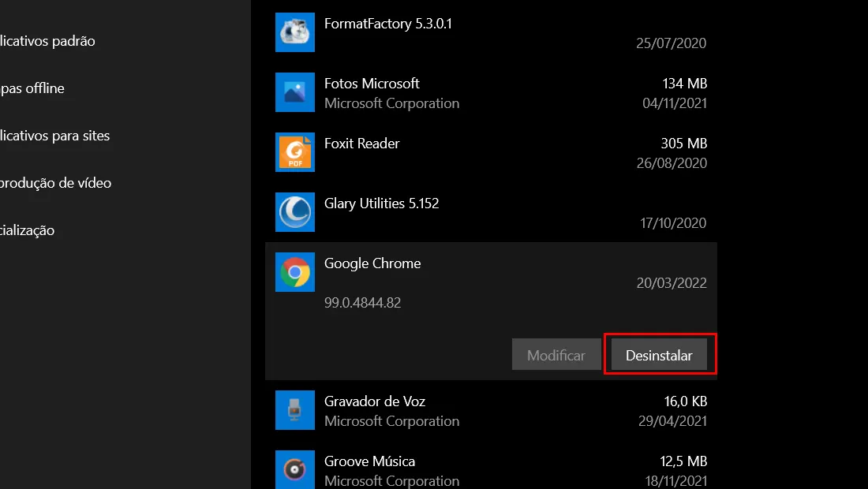This screenshot has height=489, width=868.
Task: Select the Gravador de Voz app name
Action: [x=375, y=401]
